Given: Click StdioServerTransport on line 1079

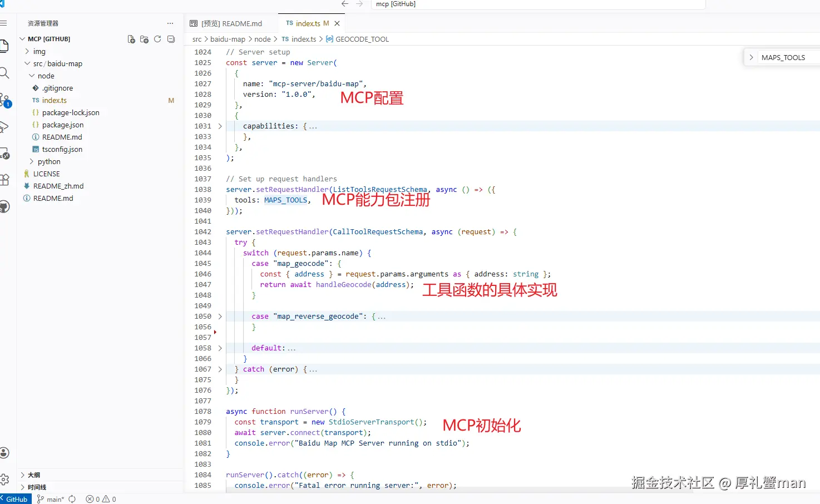Looking at the screenshot, I should (371, 422).
